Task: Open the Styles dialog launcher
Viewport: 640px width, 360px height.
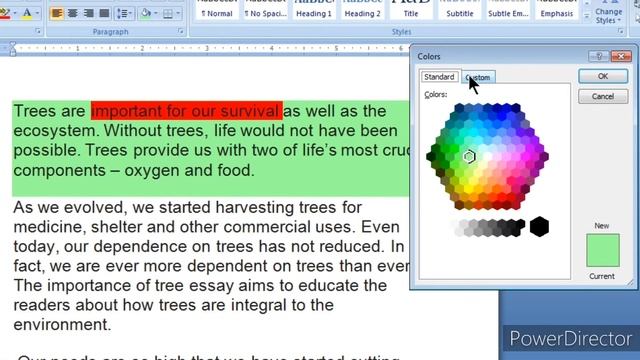Action: 620,31
